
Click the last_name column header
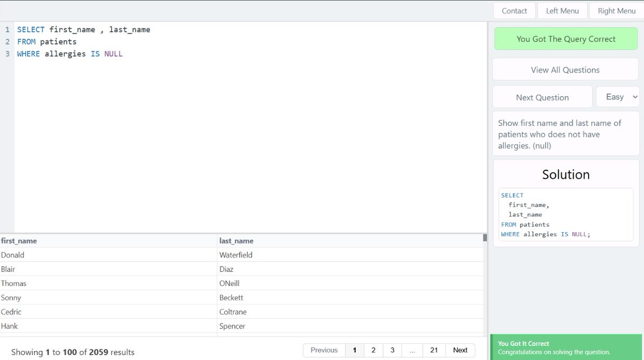[350, 241]
